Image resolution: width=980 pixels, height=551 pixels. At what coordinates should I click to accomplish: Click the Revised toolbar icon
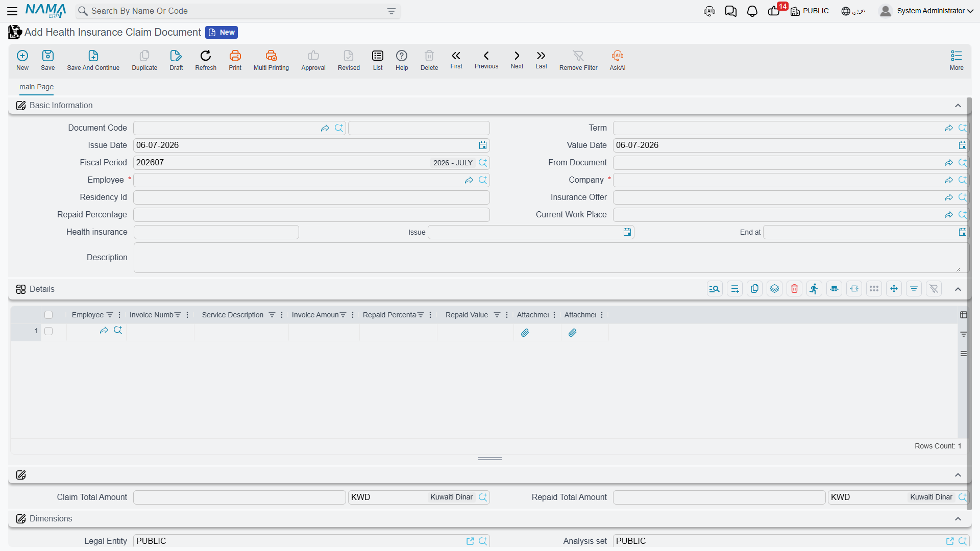(349, 60)
